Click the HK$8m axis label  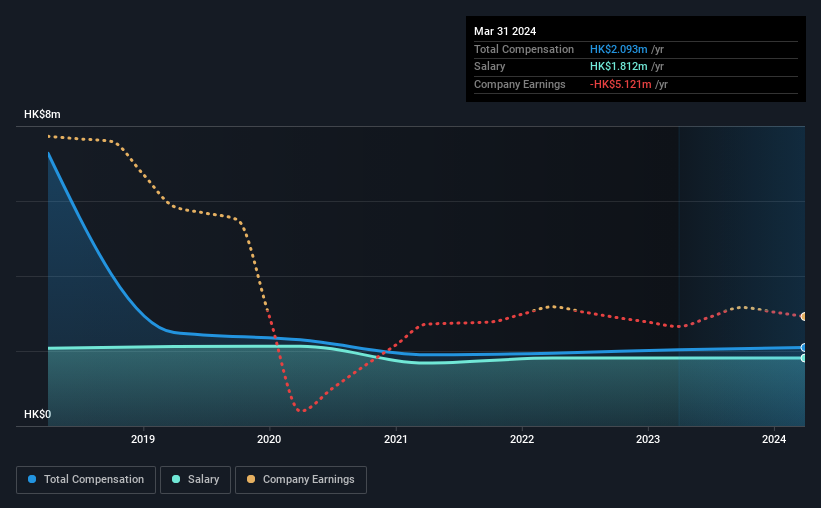pyautogui.click(x=42, y=114)
